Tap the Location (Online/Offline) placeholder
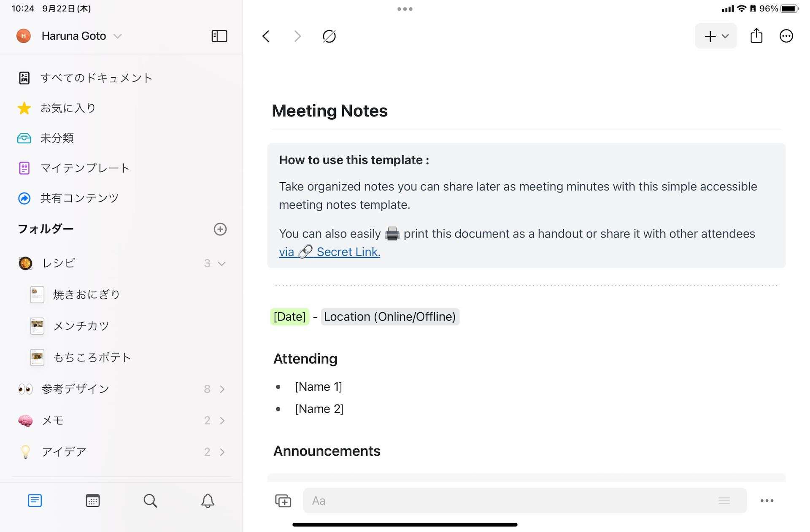This screenshot has width=810, height=532. [x=390, y=317]
